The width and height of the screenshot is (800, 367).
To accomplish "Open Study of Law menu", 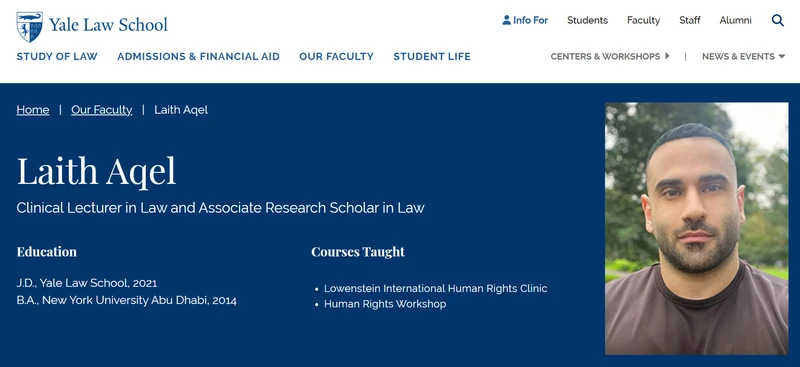I will [x=57, y=56].
